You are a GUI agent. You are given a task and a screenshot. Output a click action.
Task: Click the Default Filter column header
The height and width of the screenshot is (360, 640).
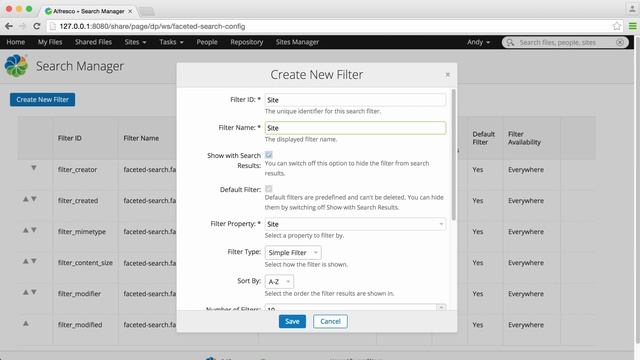click(484, 138)
